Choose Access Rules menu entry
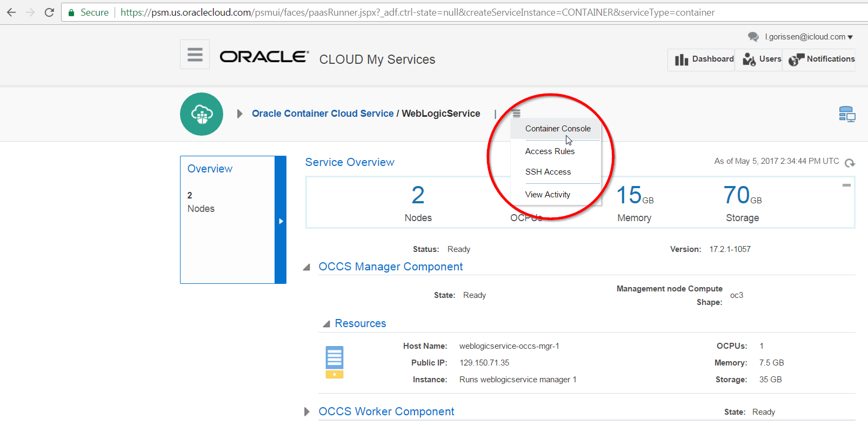868x425 pixels. coord(550,151)
